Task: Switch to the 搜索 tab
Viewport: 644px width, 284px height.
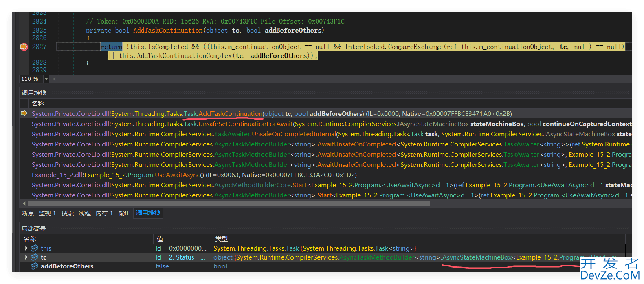Action: pyautogui.click(x=68, y=213)
